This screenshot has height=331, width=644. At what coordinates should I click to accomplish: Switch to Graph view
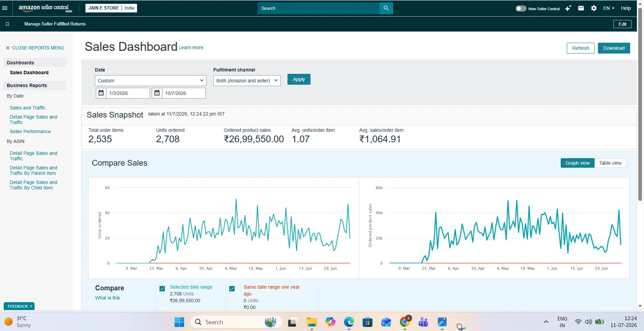(x=577, y=163)
